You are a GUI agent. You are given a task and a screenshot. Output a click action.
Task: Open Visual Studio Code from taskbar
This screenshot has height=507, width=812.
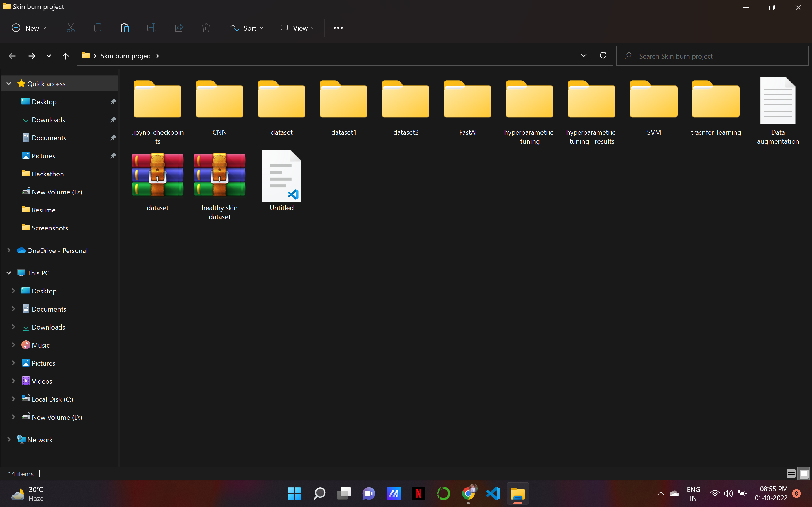[493, 493]
